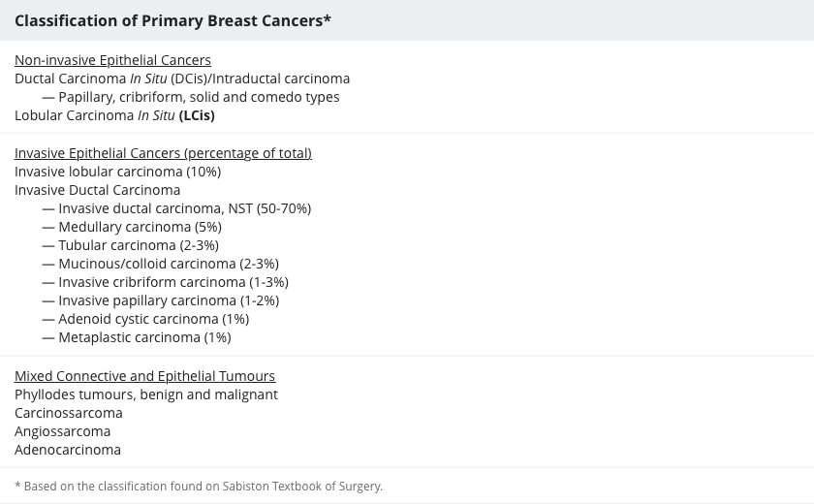
Task: Click the 'Ductal Carcinoma In Situ' line
Action: pos(182,79)
